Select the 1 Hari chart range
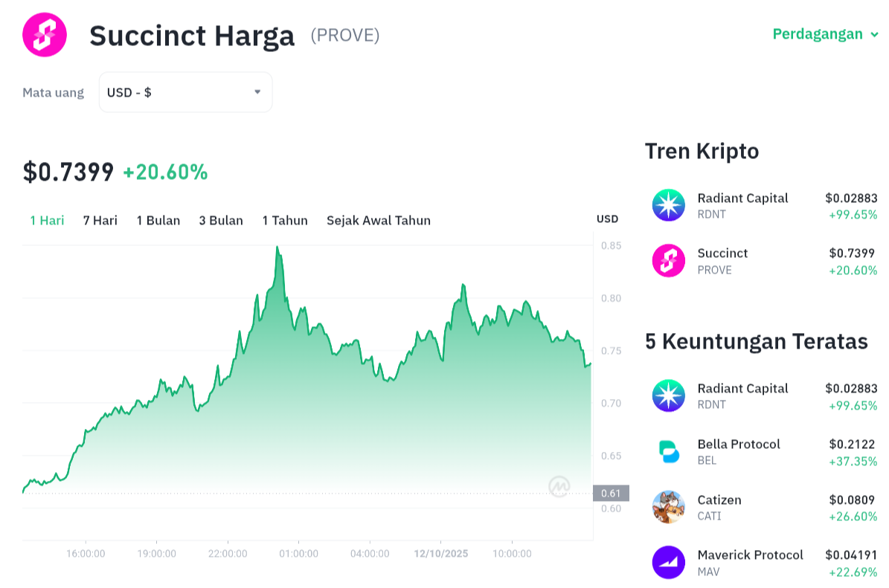The width and height of the screenshot is (889, 588). click(x=47, y=220)
